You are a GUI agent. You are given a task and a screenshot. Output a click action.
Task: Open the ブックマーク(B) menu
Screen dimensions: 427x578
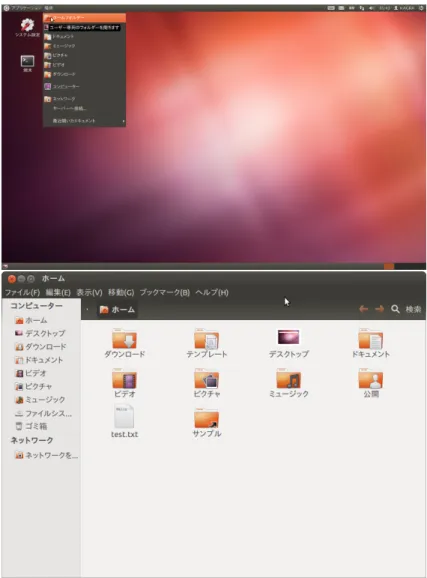click(164, 293)
